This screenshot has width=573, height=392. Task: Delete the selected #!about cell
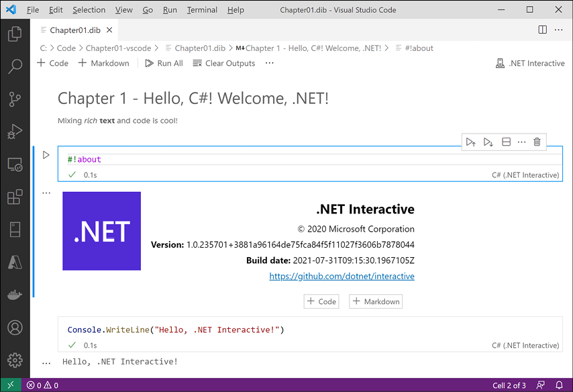pyautogui.click(x=537, y=142)
